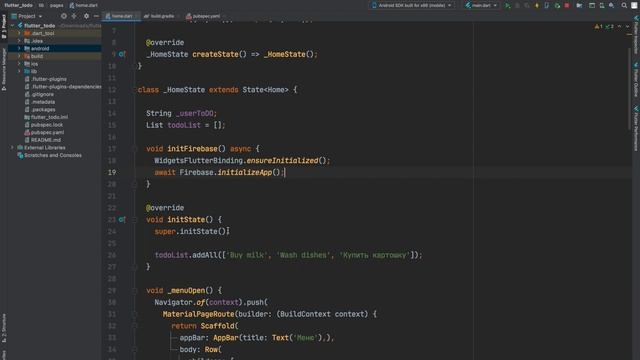640x360 pixels.
Task: Stop the running app with red Stop icon
Action: pyautogui.click(x=567, y=6)
